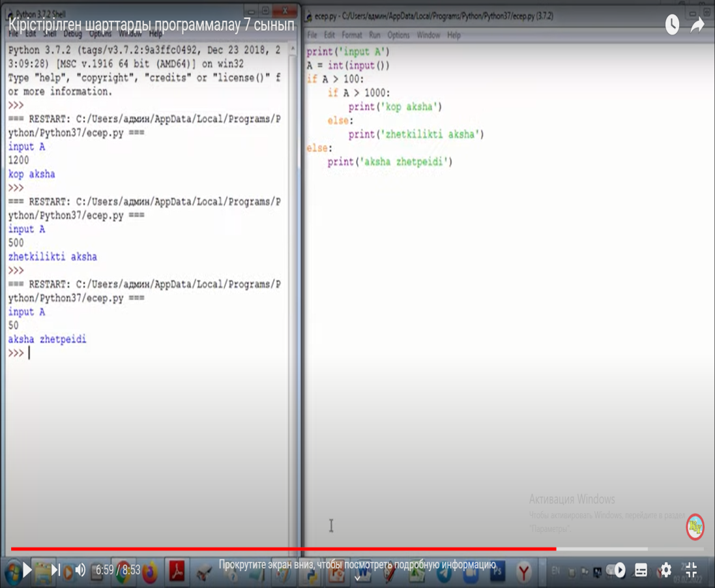Open video settings gear
Viewport: 715px width, 588px height.
(665, 570)
